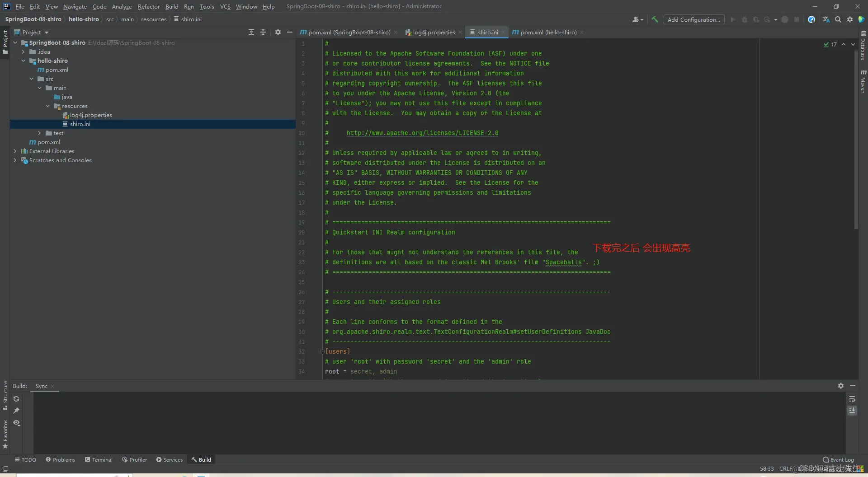The image size is (868, 477).
Task: Toggle Pin Tab in Build panel
Action: [x=16, y=411]
